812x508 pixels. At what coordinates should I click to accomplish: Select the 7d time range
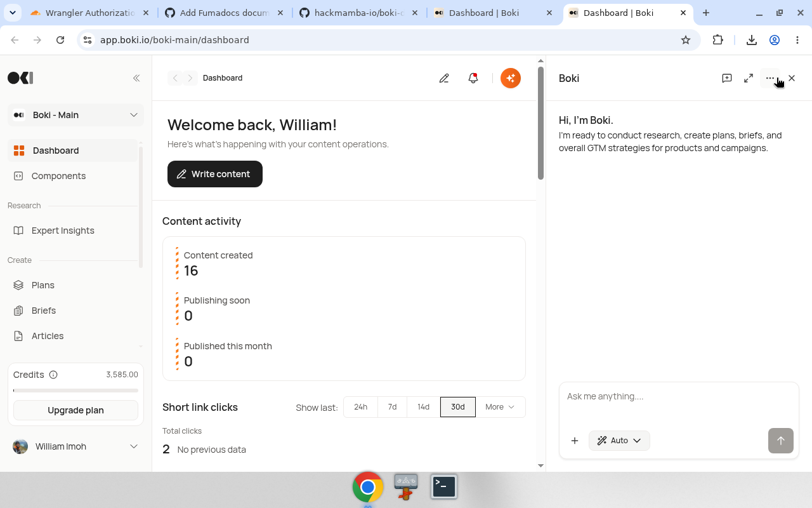pos(392,407)
